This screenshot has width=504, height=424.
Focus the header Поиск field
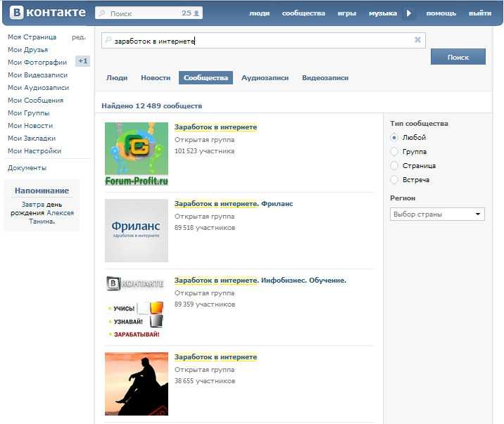pos(149,13)
